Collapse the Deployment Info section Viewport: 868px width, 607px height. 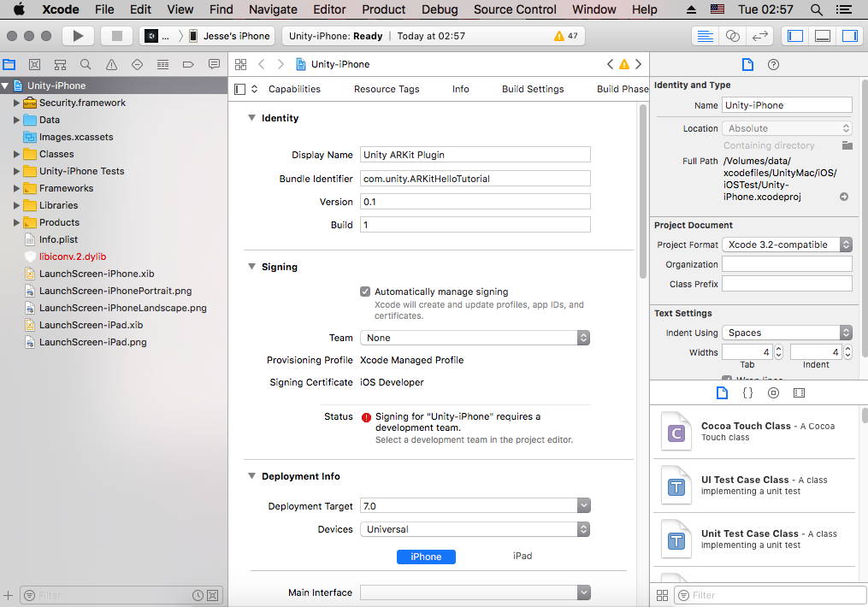pos(252,476)
